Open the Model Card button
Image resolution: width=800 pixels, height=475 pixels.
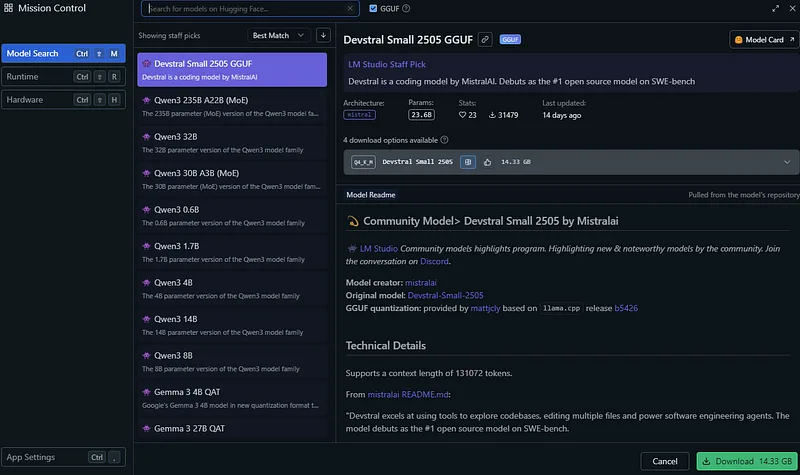pyautogui.click(x=764, y=40)
